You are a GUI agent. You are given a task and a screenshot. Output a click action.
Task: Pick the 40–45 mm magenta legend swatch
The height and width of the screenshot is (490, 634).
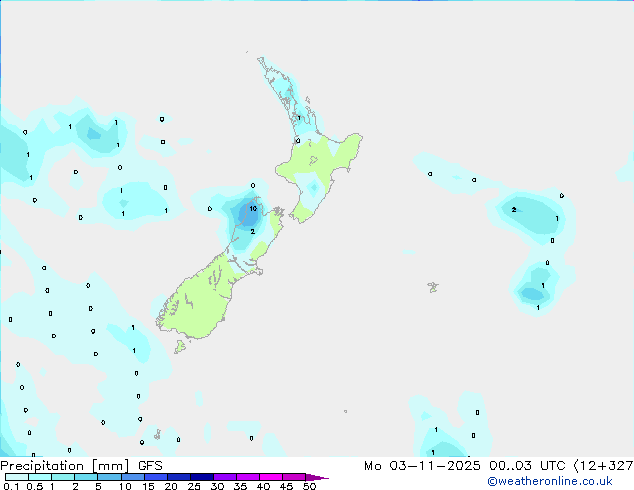(x=271, y=477)
